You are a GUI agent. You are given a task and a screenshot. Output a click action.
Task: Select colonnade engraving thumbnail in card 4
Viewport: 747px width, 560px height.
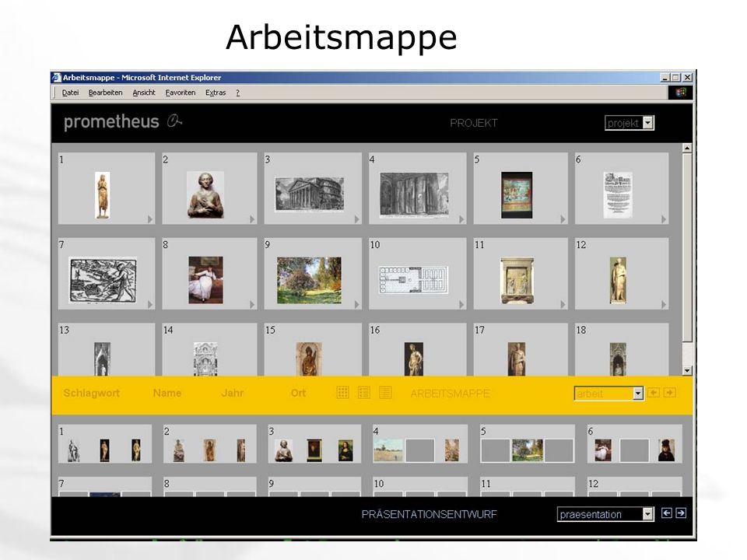(414, 195)
